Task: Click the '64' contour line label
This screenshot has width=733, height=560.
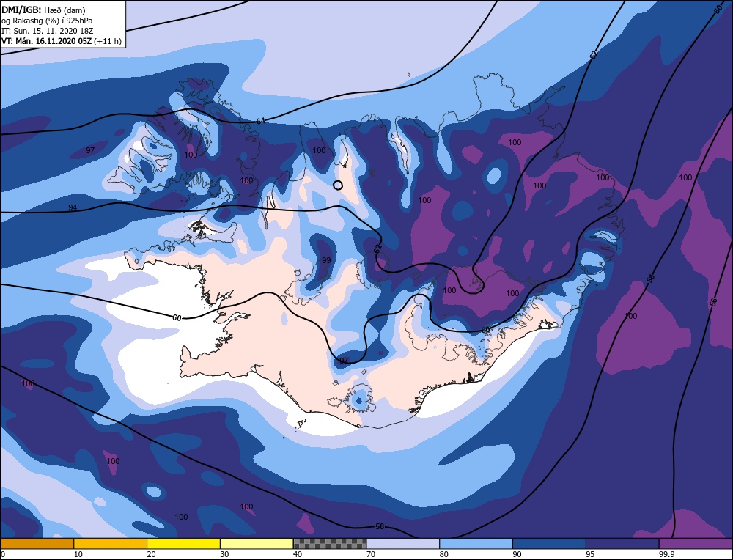Action: tap(260, 121)
